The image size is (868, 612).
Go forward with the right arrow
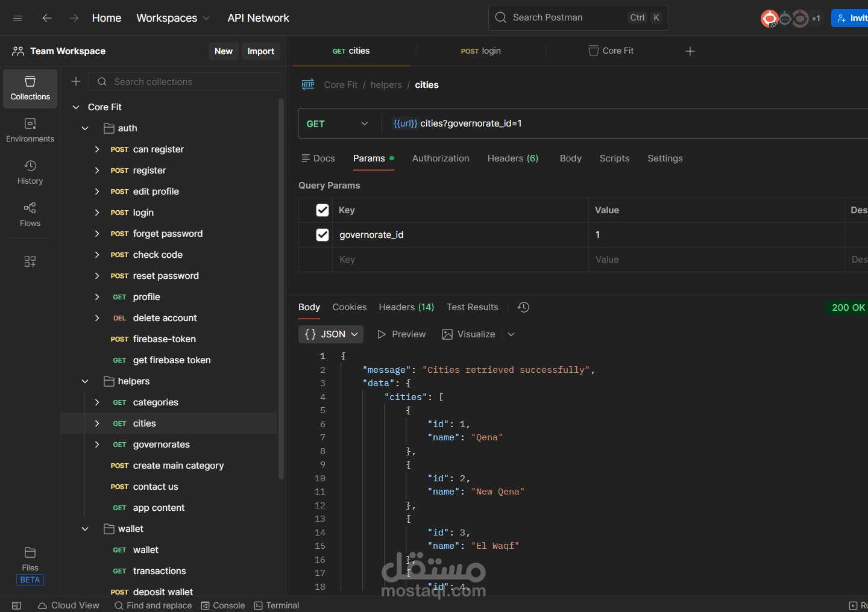74,18
